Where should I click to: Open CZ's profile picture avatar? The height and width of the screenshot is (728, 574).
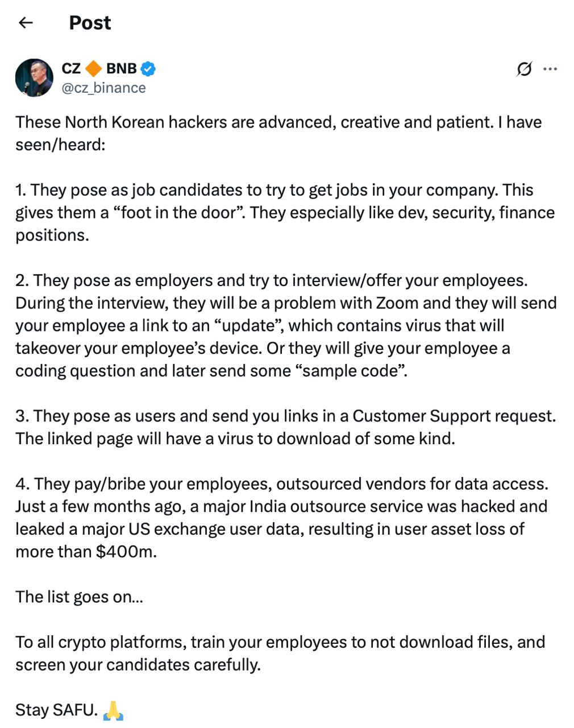[34, 77]
